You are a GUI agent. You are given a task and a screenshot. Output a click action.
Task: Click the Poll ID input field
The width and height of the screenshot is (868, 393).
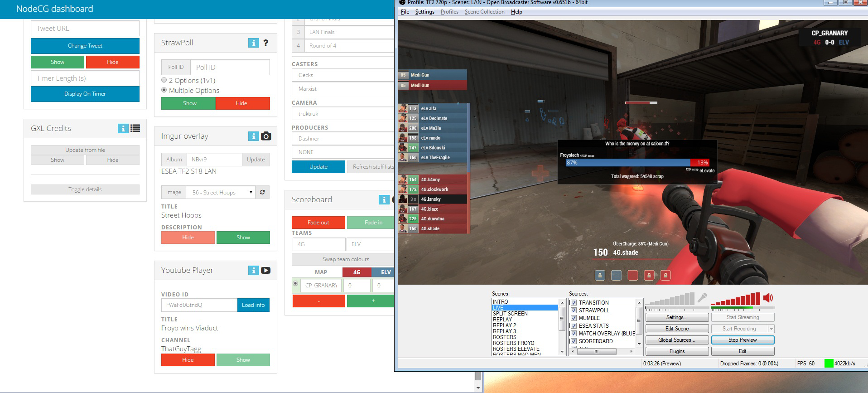[x=230, y=67]
